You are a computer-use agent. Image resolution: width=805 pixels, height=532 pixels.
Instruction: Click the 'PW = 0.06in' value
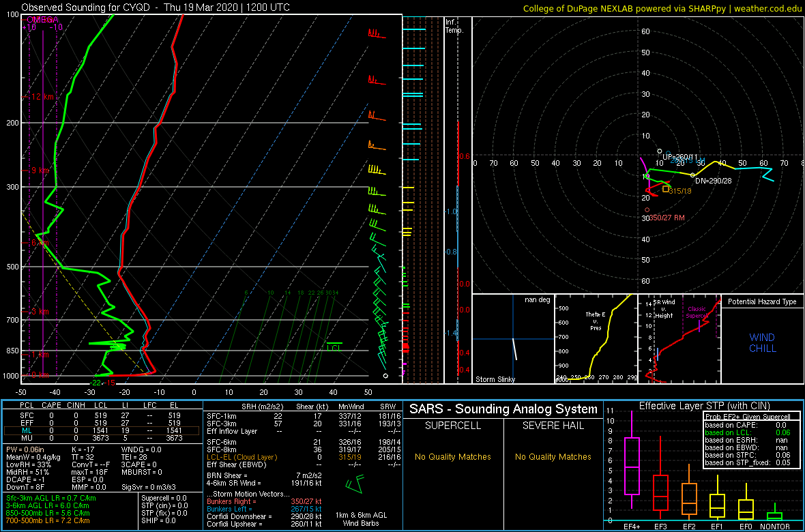pyautogui.click(x=26, y=450)
